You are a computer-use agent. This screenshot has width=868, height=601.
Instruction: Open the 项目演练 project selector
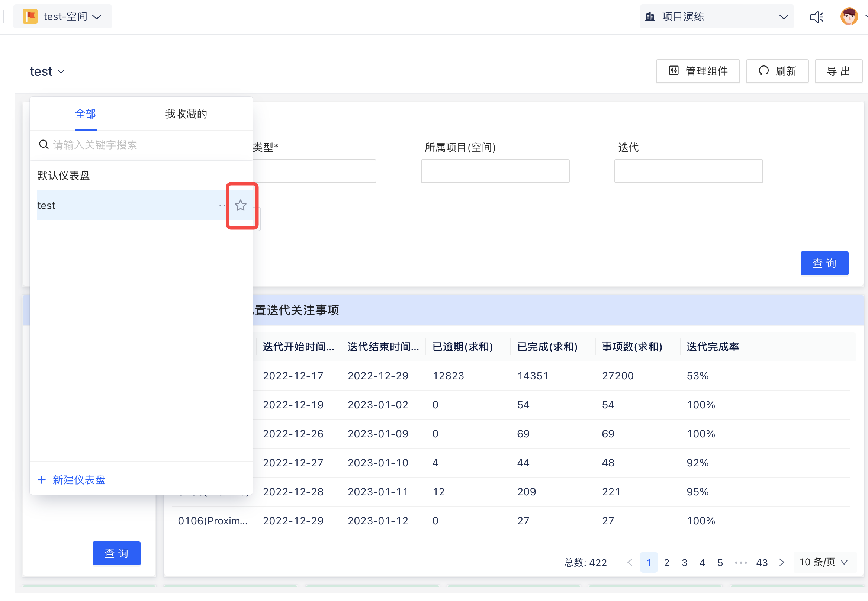pyautogui.click(x=716, y=17)
